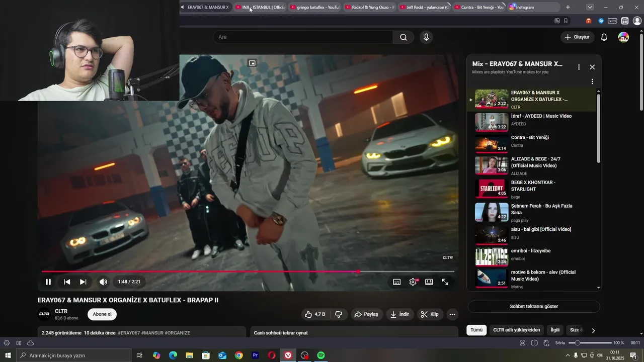Open the browser profile avatar icon
This screenshot has width=644, height=362.
pos(637,21)
